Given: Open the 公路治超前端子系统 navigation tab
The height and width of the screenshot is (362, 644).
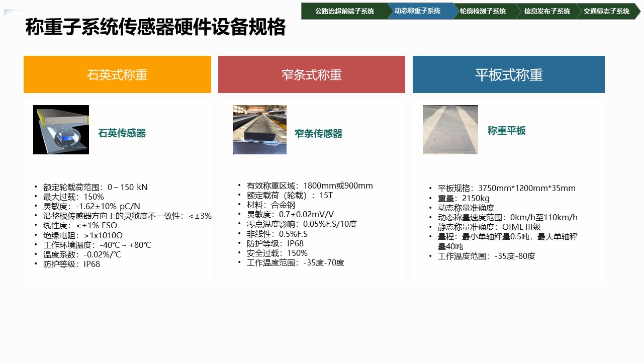Looking at the screenshot, I should (344, 11).
